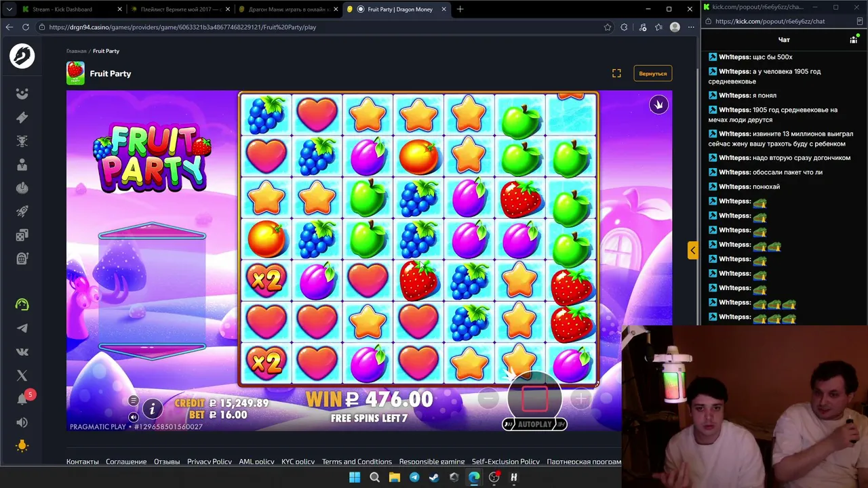Image resolution: width=868 pixels, height=488 pixels.
Task: Increase the bet with the plus button
Action: pos(580,399)
